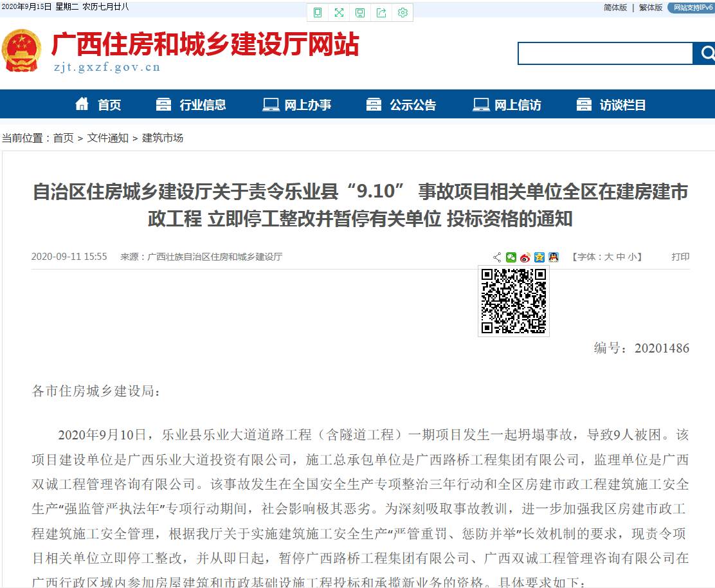Click the laptop icon beside 网上信访
This screenshot has height=588, width=715.
click(481, 104)
